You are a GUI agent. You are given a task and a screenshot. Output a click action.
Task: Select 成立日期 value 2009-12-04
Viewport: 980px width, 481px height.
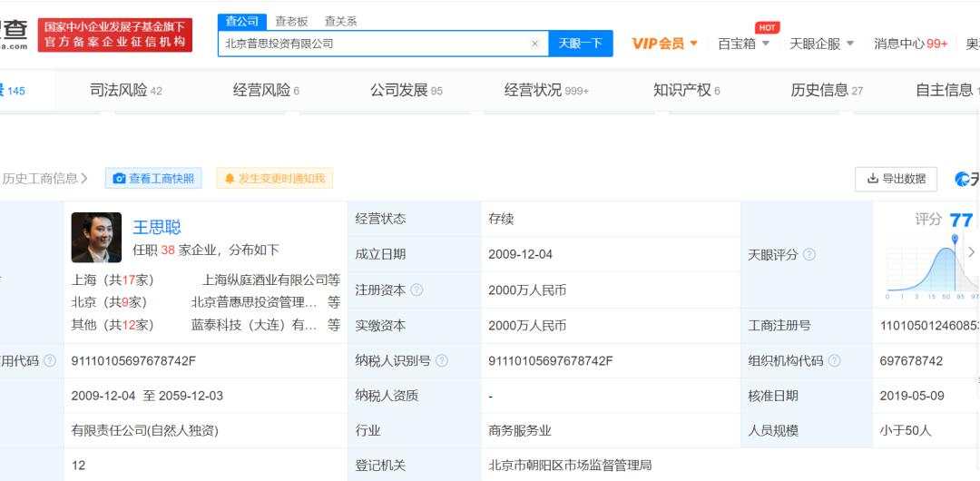521,255
